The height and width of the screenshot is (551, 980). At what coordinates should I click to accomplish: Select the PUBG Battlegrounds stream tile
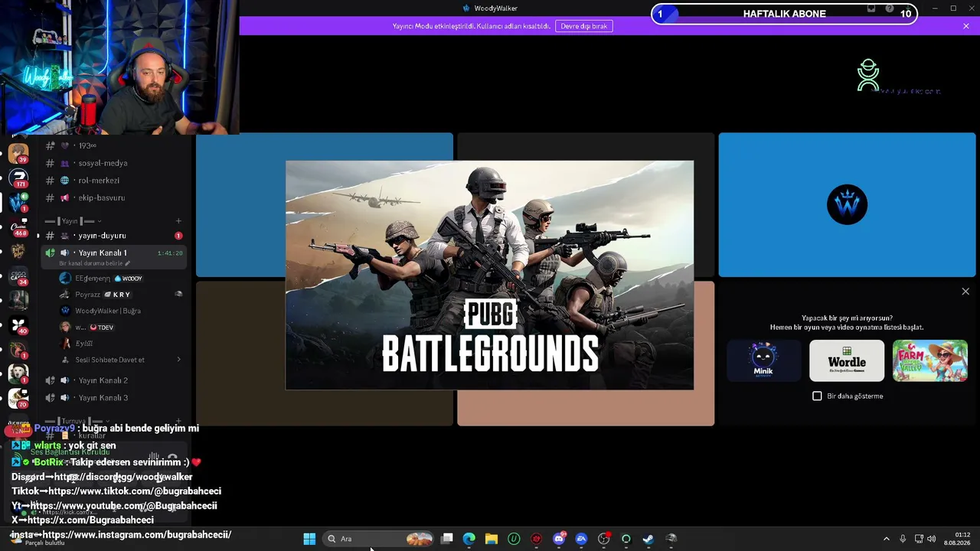click(x=490, y=275)
